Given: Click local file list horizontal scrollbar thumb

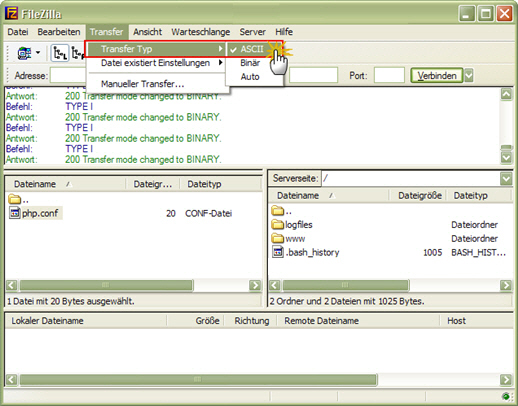Looking at the screenshot, I should (106, 285).
